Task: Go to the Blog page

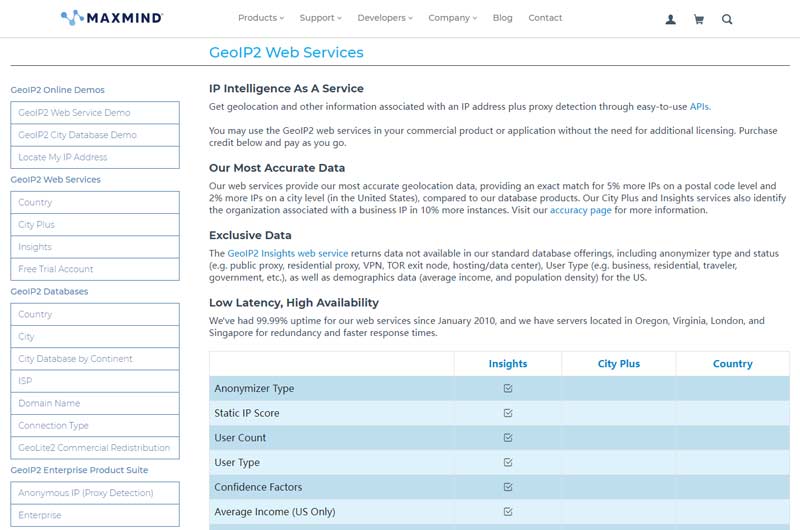Action: pos(502,18)
